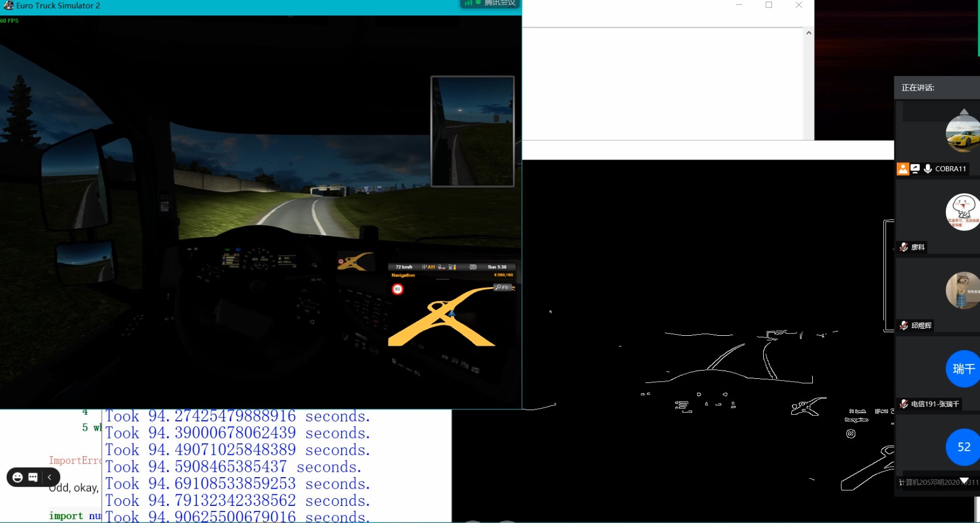Minimize the white background window
This screenshot has width=980, height=523.
pos(739,5)
